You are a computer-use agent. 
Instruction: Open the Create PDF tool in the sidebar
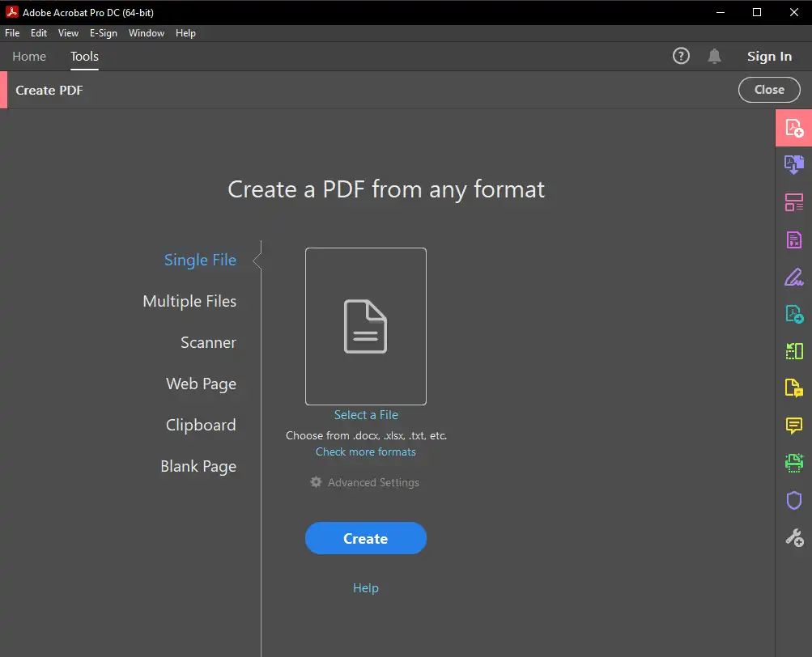click(x=794, y=128)
